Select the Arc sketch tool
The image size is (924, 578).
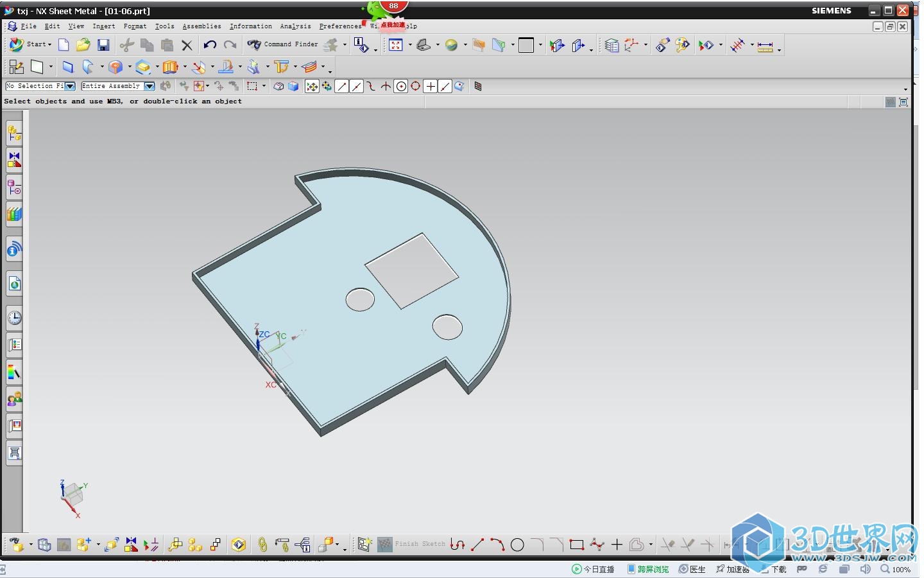point(497,545)
